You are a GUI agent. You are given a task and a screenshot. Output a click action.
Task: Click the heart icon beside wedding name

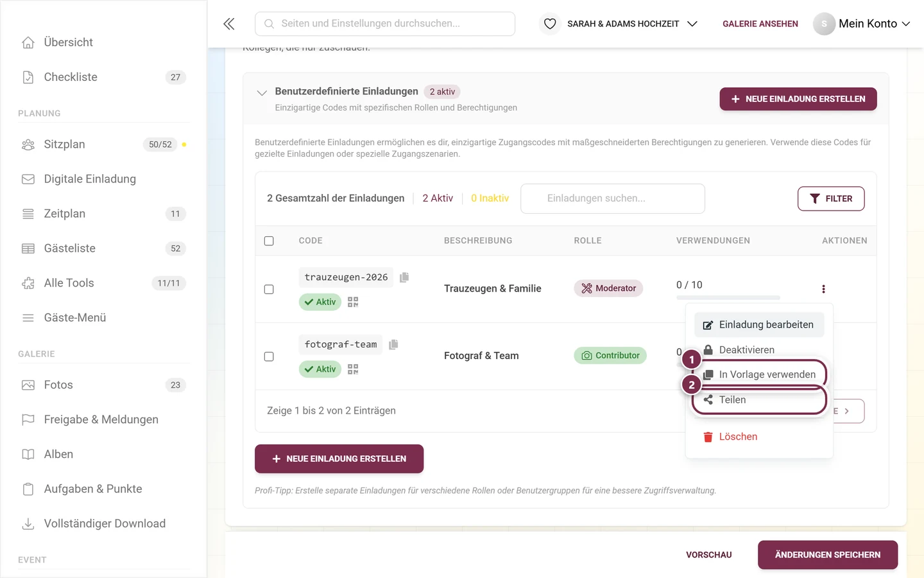coord(550,24)
